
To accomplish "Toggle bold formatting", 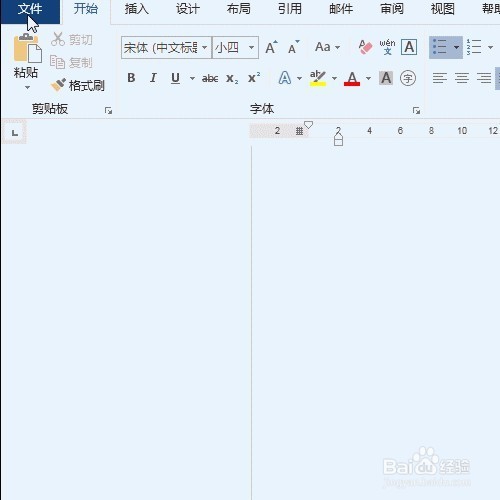I will (131, 78).
